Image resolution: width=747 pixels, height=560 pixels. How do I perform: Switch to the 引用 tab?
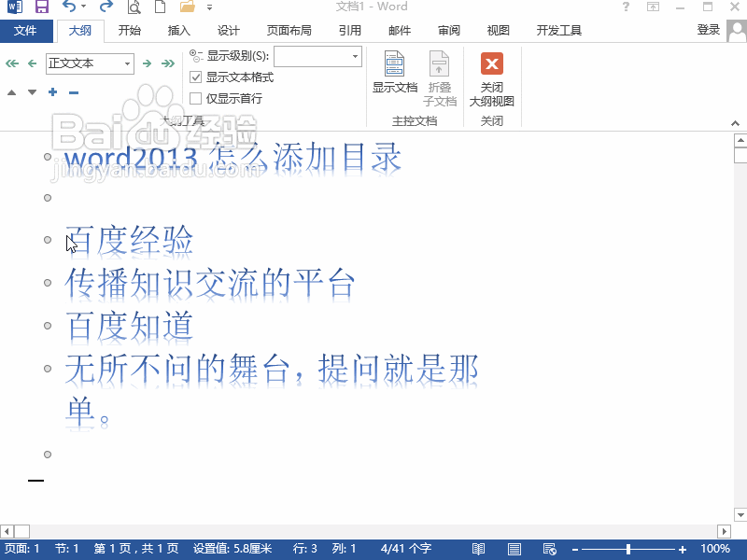point(349,31)
